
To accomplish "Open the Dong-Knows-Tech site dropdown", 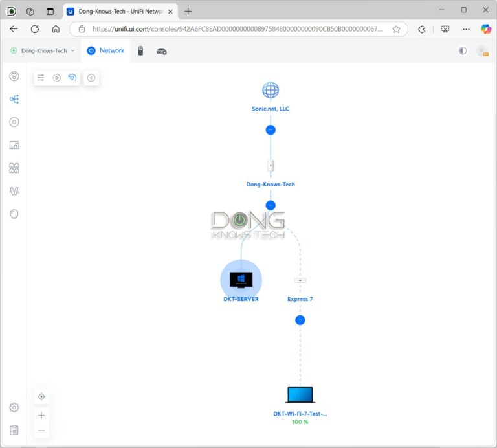I will point(43,50).
